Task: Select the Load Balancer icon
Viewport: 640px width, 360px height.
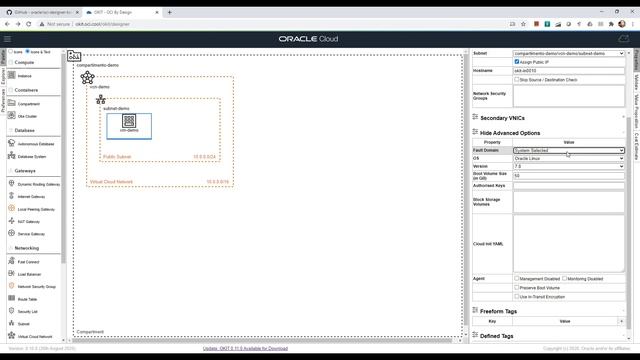Action: coord(11,273)
